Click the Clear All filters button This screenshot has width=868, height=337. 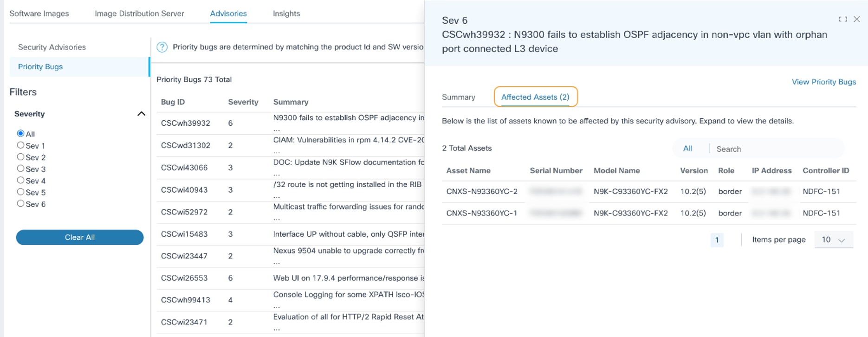pos(80,237)
